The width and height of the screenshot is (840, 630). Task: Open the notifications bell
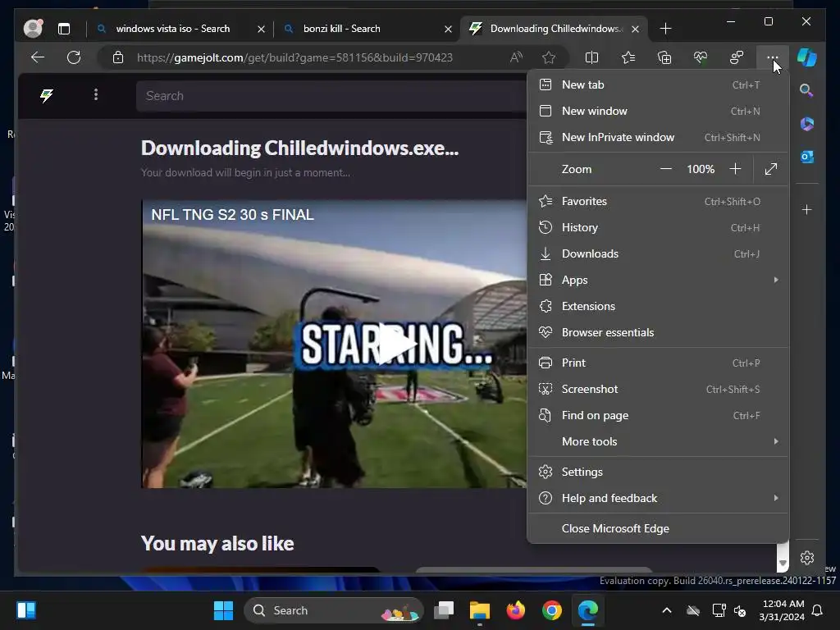(818, 610)
